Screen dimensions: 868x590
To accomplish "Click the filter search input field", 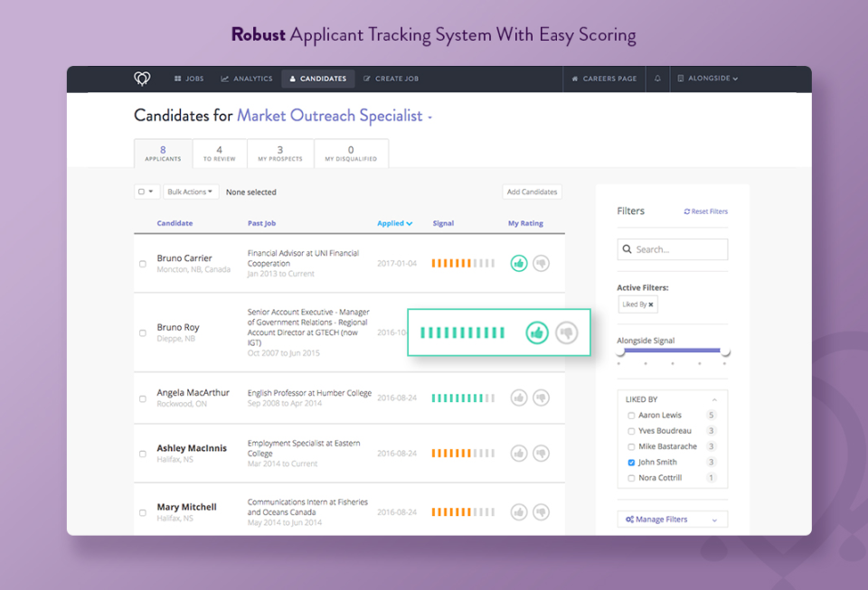I will tap(672, 248).
